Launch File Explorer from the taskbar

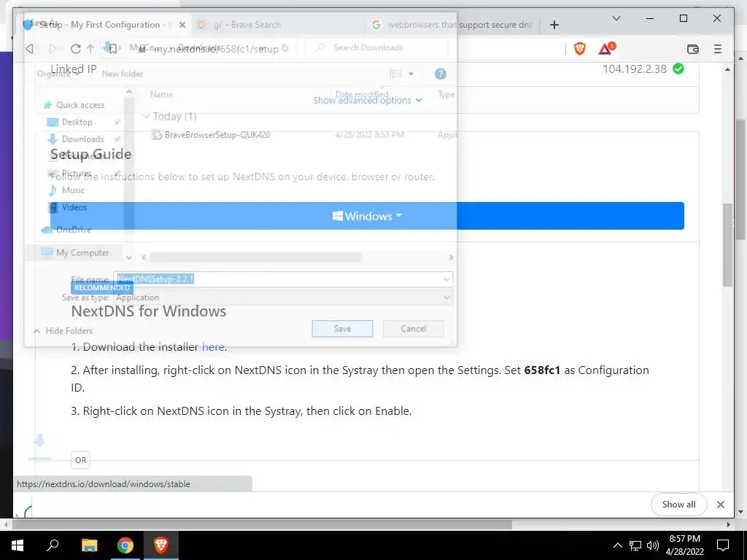89,545
